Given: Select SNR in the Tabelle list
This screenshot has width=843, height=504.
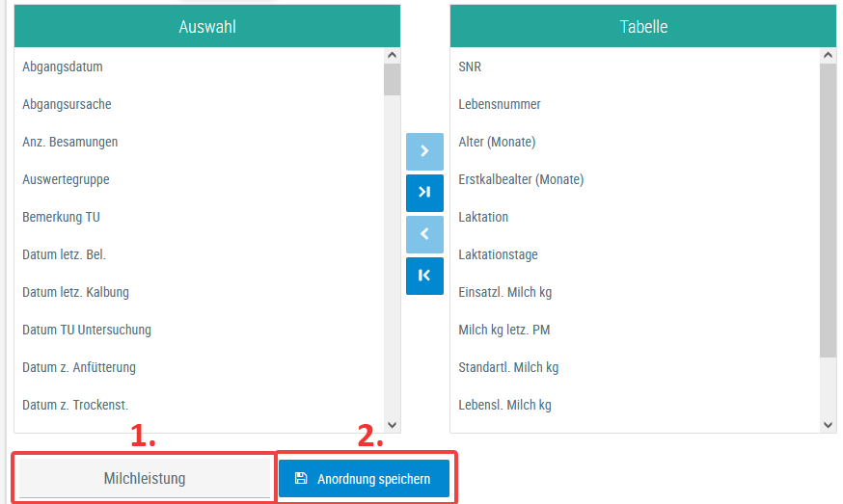Looking at the screenshot, I should (x=470, y=67).
